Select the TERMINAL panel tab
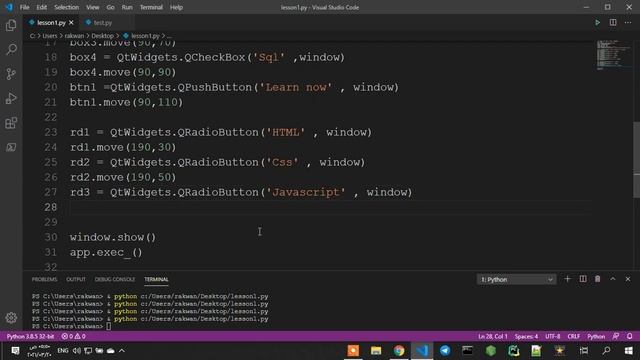 [x=156, y=280]
